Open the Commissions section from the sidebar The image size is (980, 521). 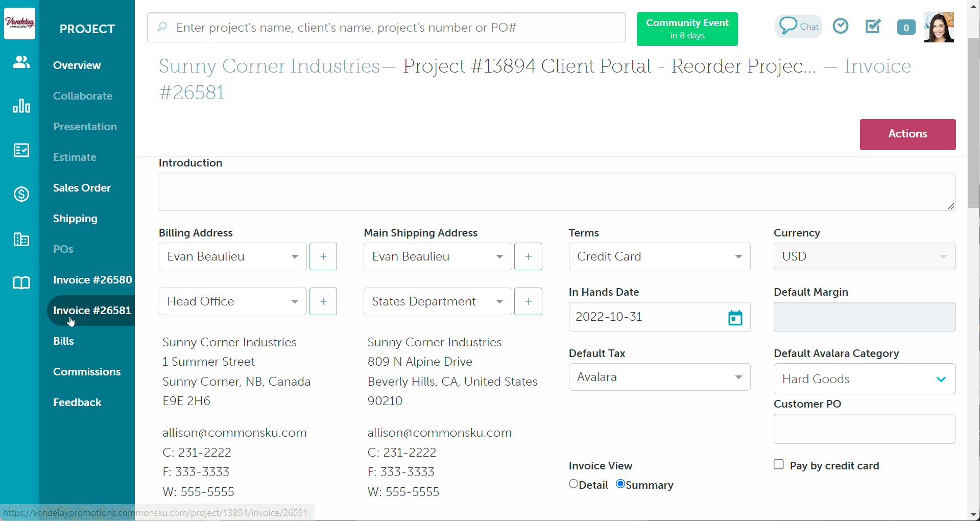87,371
